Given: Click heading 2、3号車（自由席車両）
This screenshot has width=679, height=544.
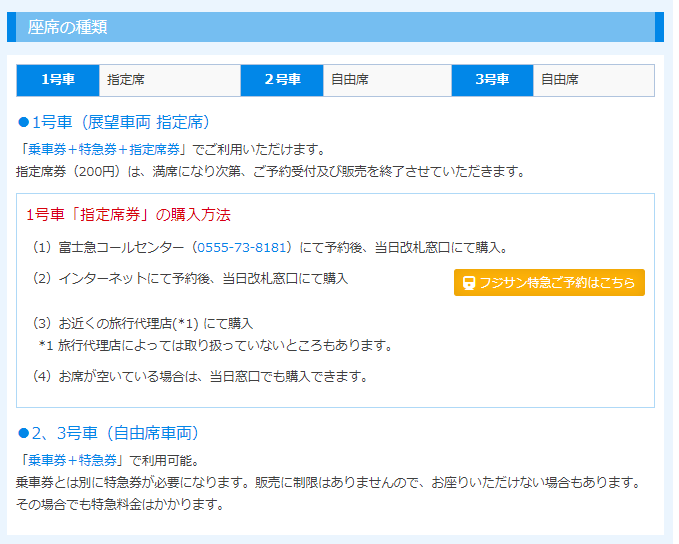Looking at the screenshot, I should 109,433.
